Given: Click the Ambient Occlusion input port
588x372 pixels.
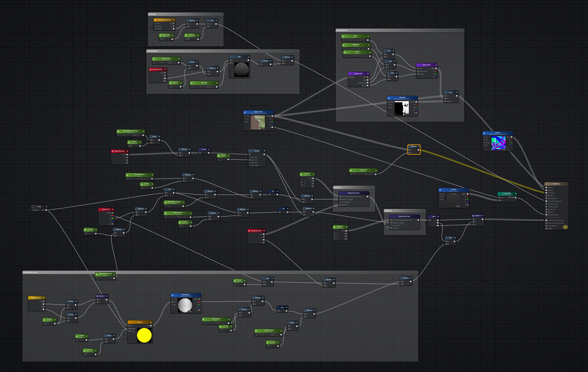Looking at the screenshot, I should [x=546, y=201].
